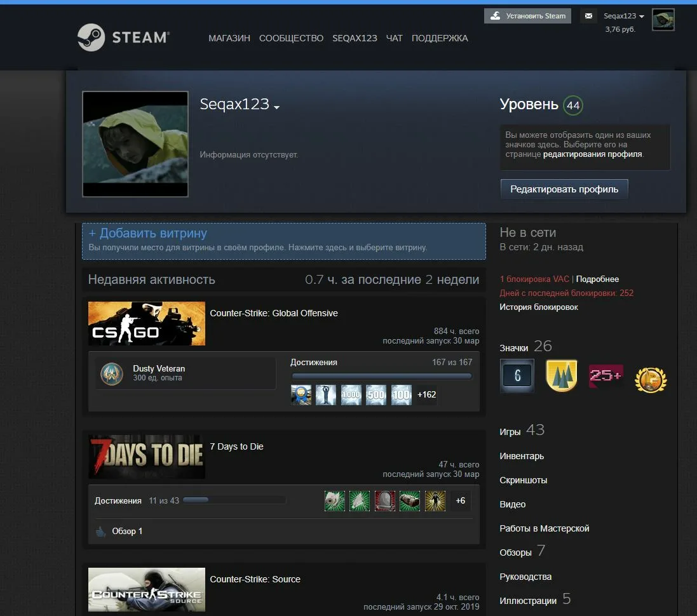Viewport: 697px width, 616px height.
Task: Open the Инвентарь link
Action: tap(522, 456)
